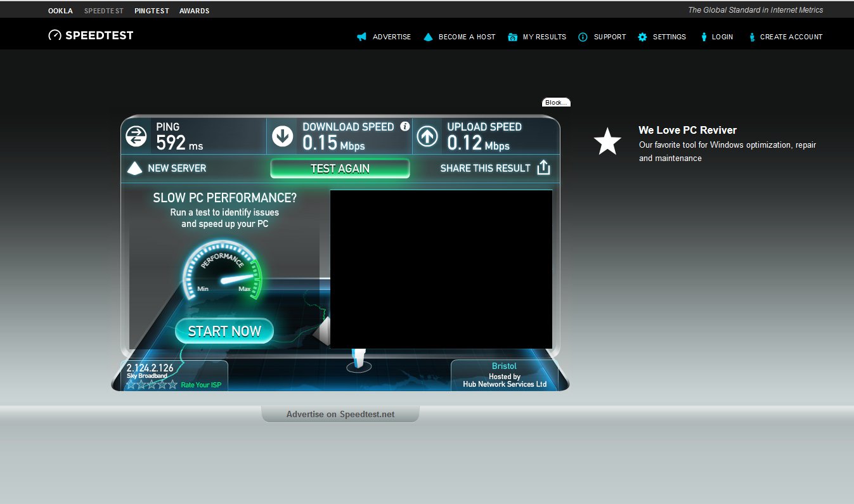
Task: Click the upload arrow circle icon
Action: coord(427,136)
